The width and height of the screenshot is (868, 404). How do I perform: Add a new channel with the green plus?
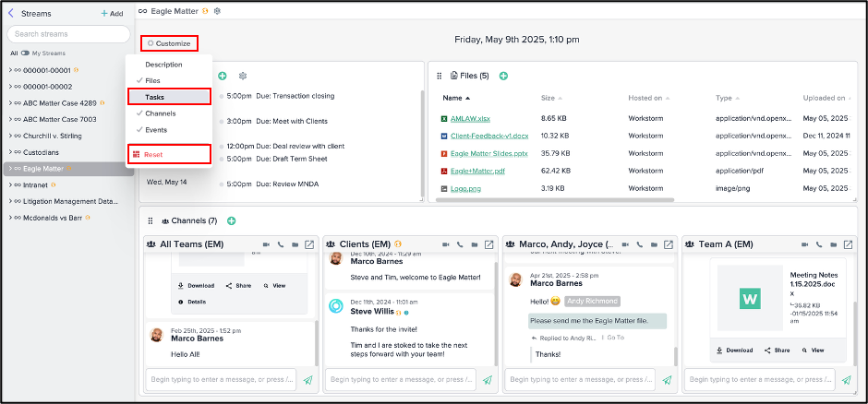pyautogui.click(x=232, y=221)
